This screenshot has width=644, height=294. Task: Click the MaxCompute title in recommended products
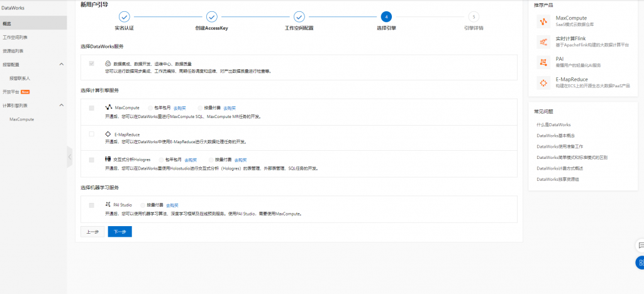(x=571, y=18)
